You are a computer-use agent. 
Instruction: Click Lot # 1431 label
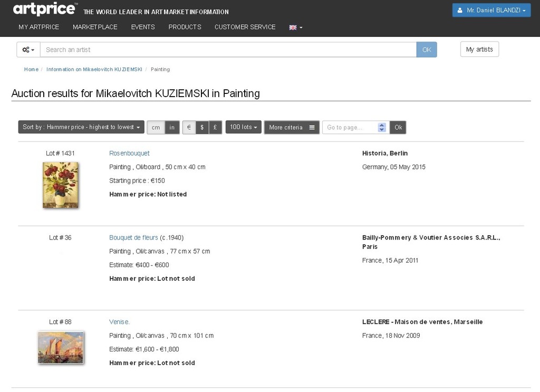pyautogui.click(x=60, y=154)
